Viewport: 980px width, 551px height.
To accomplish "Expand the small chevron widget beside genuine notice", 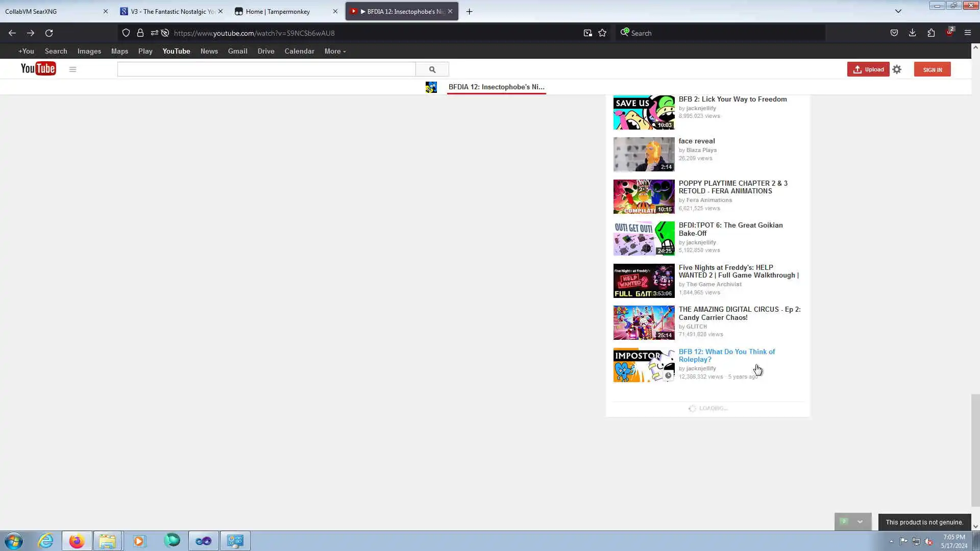I will coord(860,521).
